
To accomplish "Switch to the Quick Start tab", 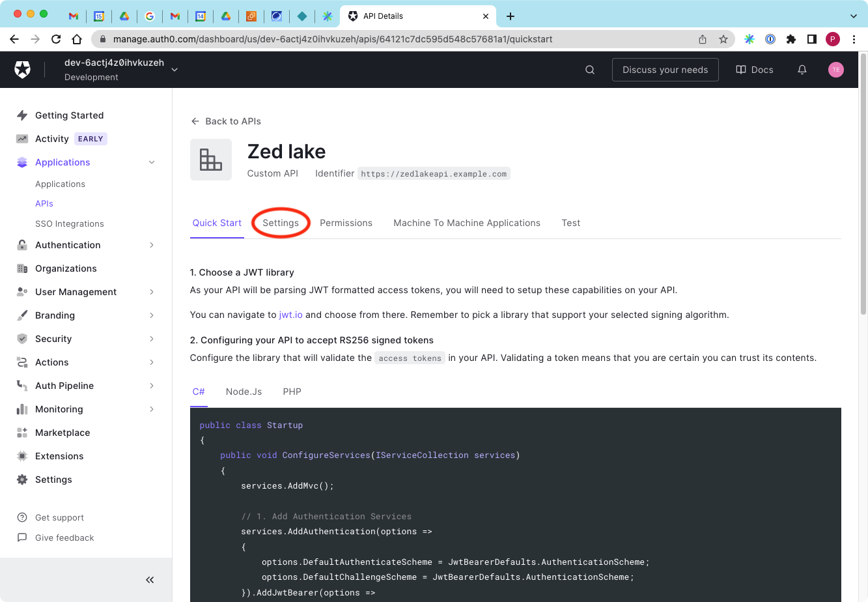I will tap(217, 223).
